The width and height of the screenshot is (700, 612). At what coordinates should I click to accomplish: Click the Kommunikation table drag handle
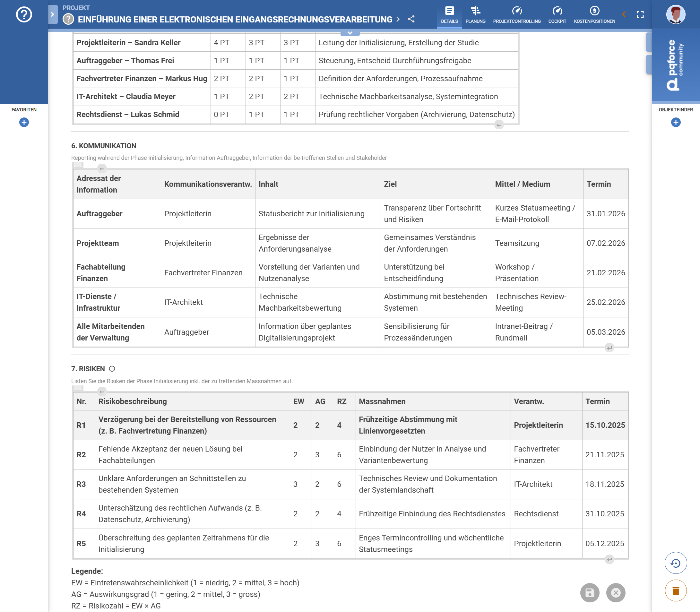click(x=78, y=165)
